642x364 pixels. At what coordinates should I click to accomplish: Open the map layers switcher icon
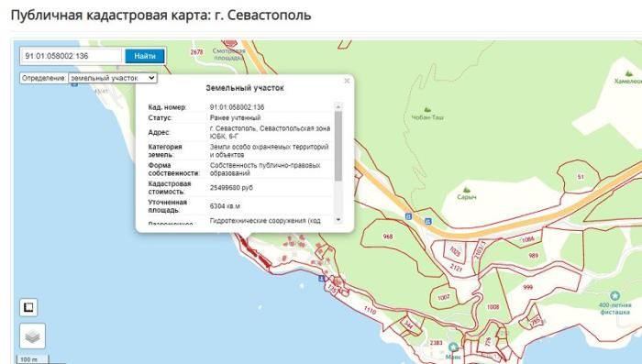click(x=32, y=336)
